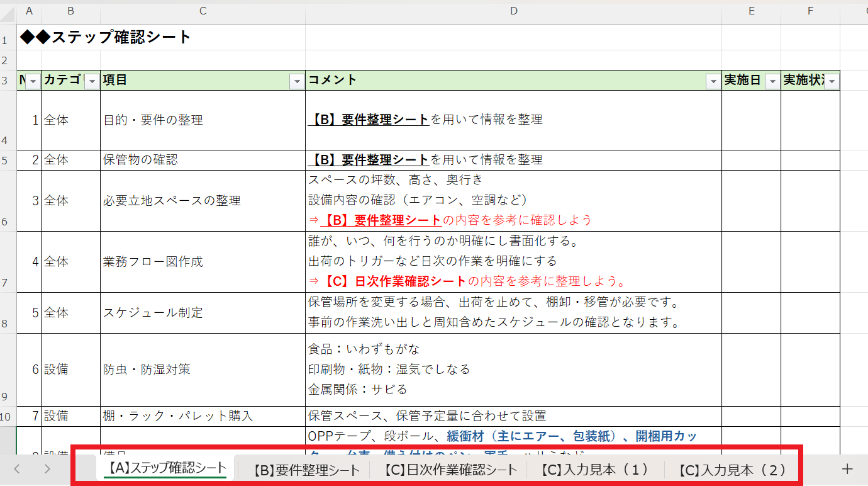Screen dimensions: 868x486
Task: Click the scroll sheet tabs left arrow
Action: (17, 469)
